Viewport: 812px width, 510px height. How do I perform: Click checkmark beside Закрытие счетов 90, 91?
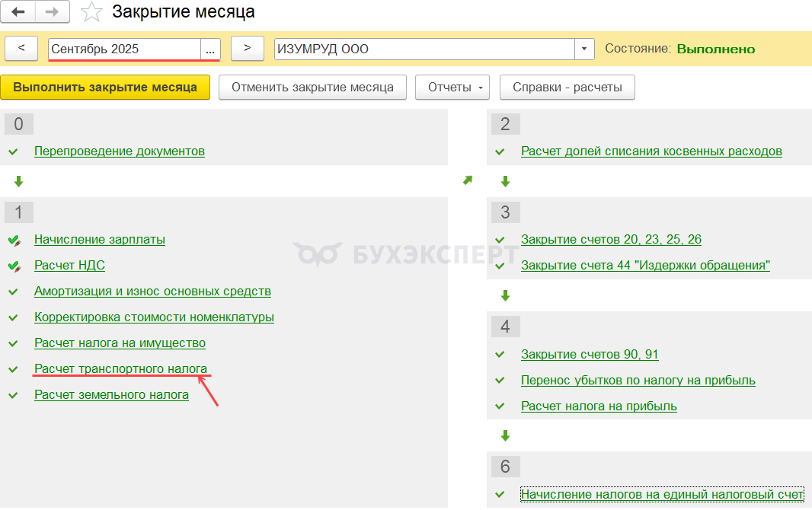tap(500, 354)
